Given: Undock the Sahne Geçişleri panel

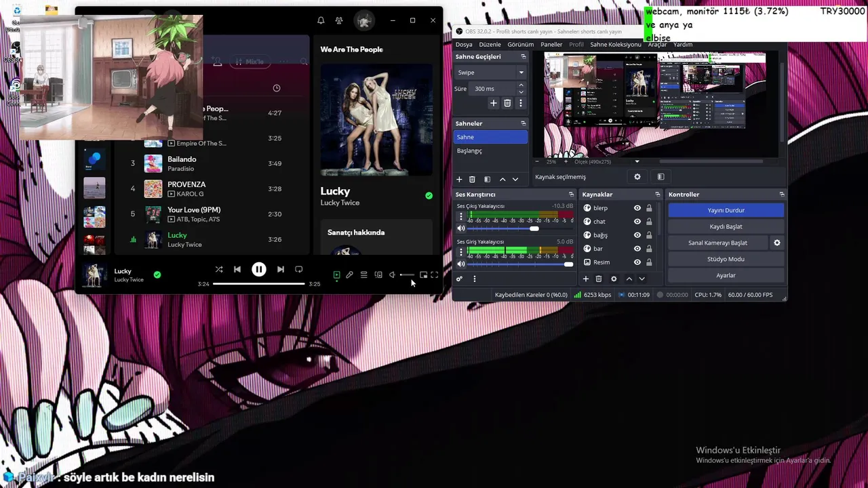Looking at the screenshot, I should click(x=523, y=57).
